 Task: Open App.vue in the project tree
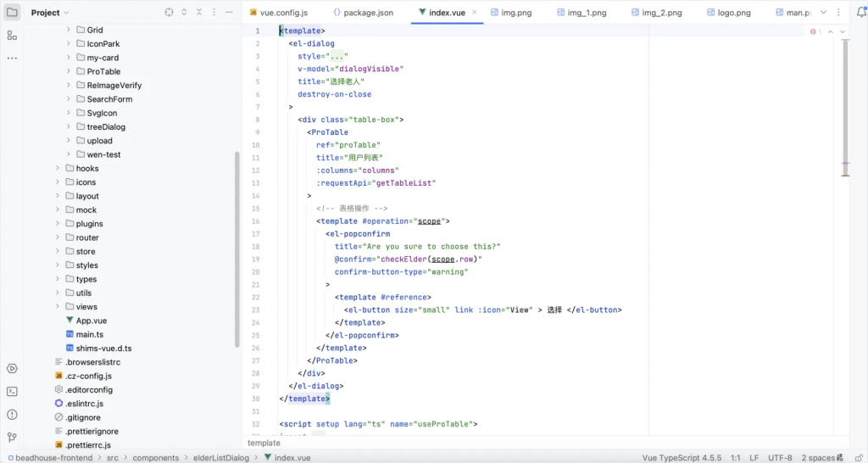91,321
